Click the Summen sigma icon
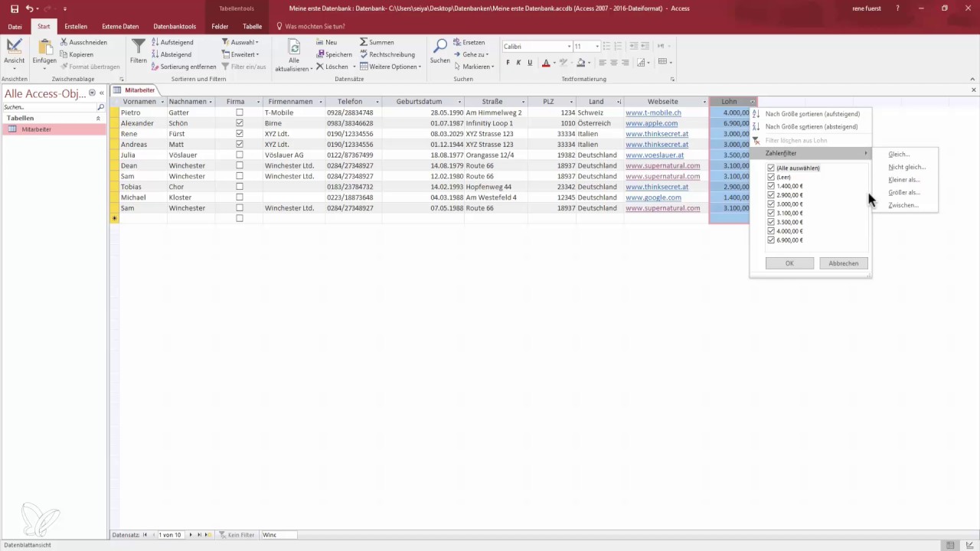 tap(364, 42)
